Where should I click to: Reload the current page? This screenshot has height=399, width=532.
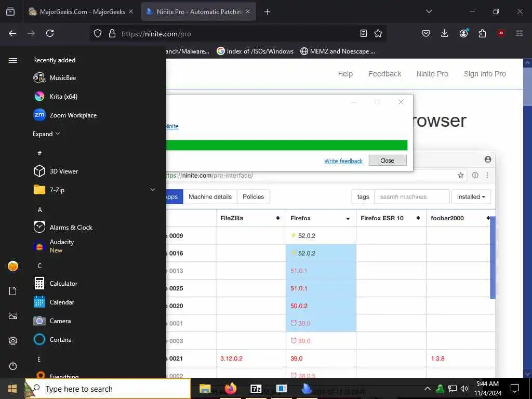click(50, 33)
